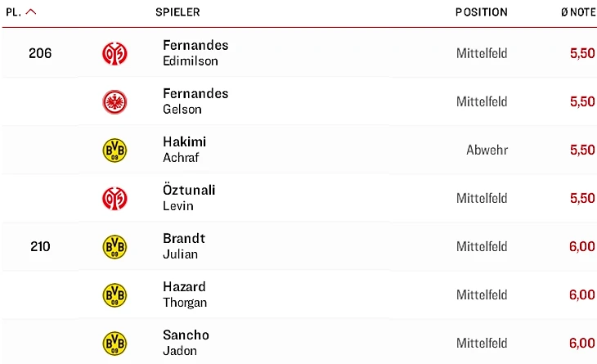Click BVB logo next to Julian Brandt
597x364 pixels.
pos(114,247)
